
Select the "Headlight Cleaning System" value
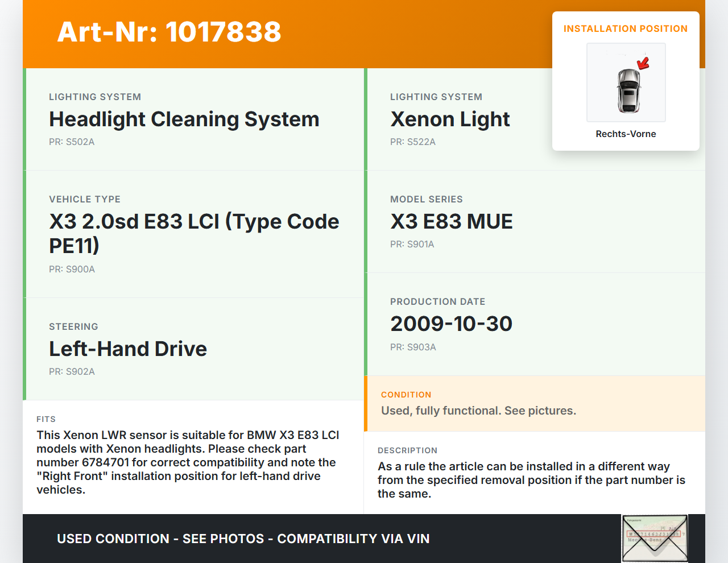coord(184,119)
